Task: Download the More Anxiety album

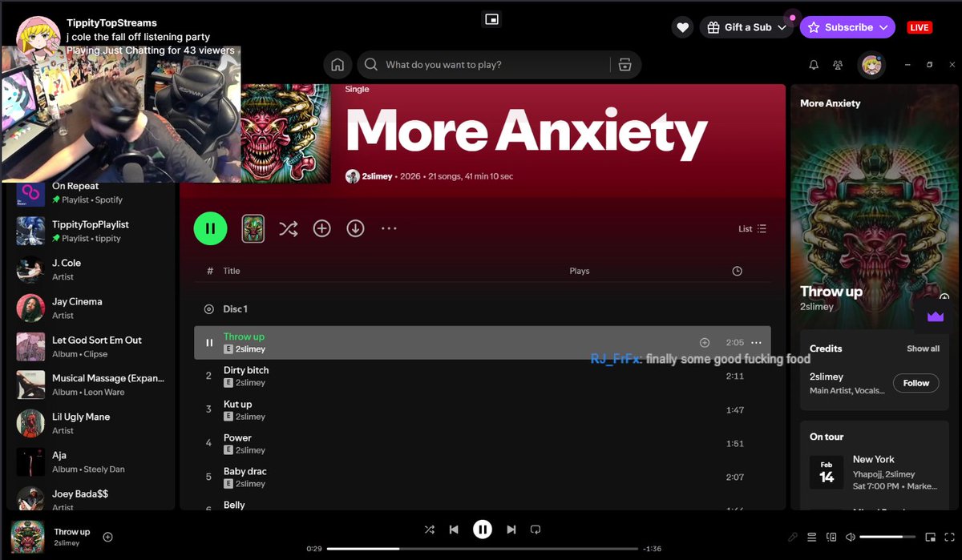Action: pyautogui.click(x=355, y=228)
